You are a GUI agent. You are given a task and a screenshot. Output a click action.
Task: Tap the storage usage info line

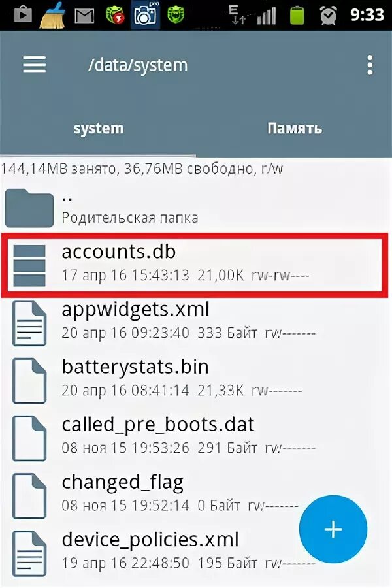141,169
